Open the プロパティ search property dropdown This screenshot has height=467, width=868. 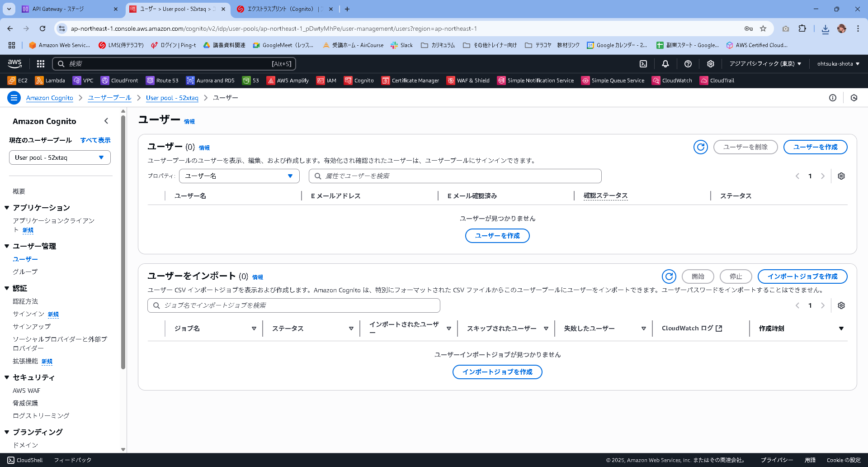239,176
